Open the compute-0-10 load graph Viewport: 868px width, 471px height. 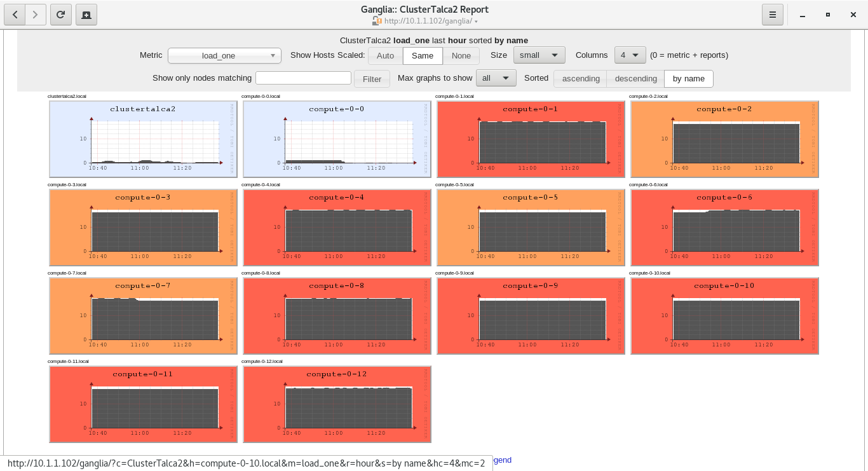pyautogui.click(x=724, y=316)
